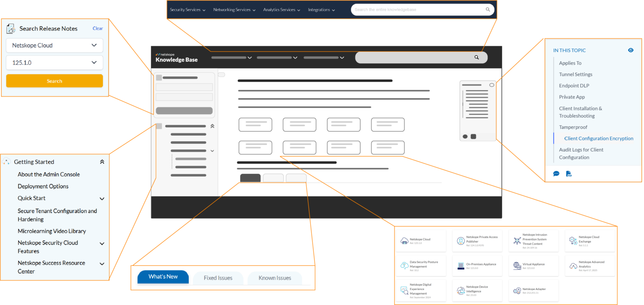The height and width of the screenshot is (305, 644).
Task: Open the Netskope Cloud product dropdown
Action: [x=55, y=45]
